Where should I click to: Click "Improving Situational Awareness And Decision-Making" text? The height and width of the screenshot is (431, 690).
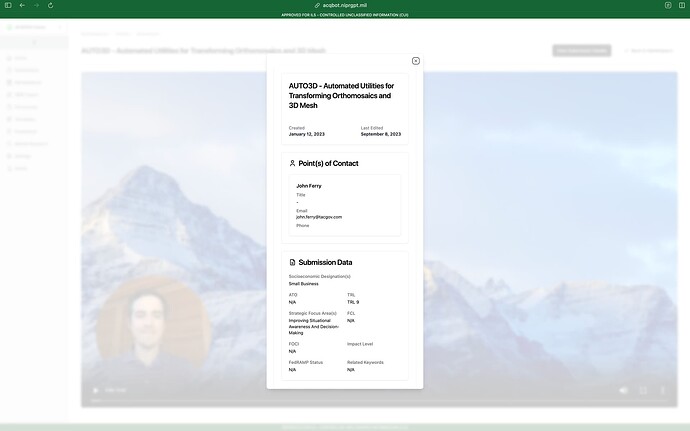click(314, 327)
